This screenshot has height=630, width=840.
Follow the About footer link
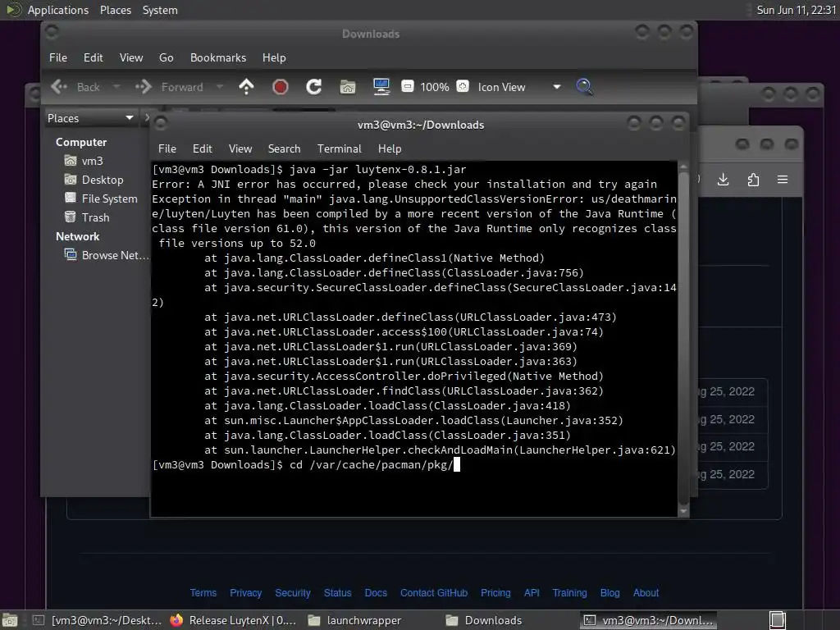pos(646,593)
